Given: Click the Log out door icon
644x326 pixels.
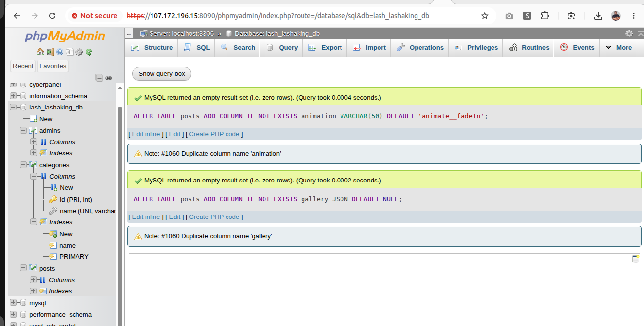Looking at the screenshot, I should tap(51, 52).
